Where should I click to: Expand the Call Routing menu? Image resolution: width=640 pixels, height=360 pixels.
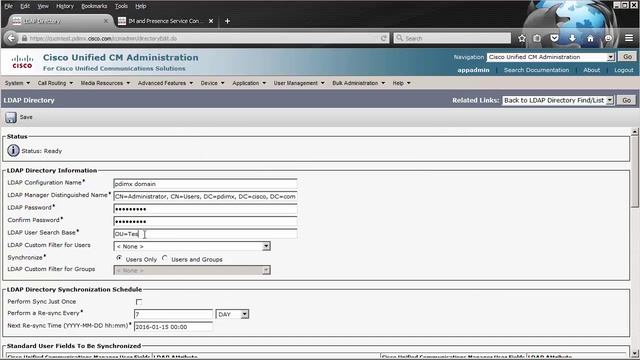(x=55, y=83)
